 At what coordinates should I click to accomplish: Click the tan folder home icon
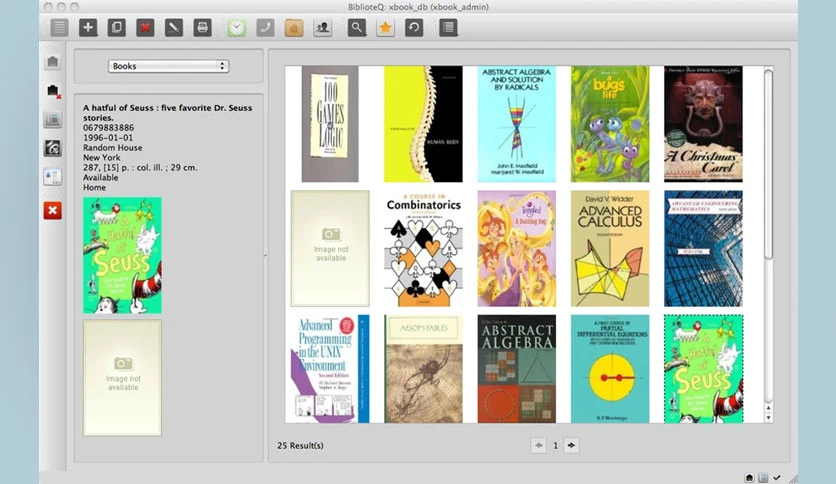point(294,27)
